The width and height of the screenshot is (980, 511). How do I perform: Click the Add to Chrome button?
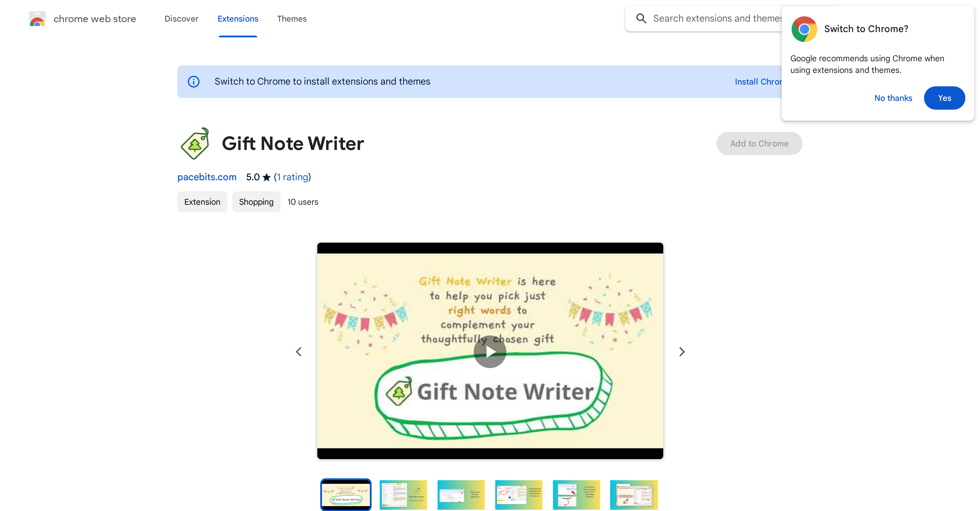pyautogui.click(x=759, y=143)
